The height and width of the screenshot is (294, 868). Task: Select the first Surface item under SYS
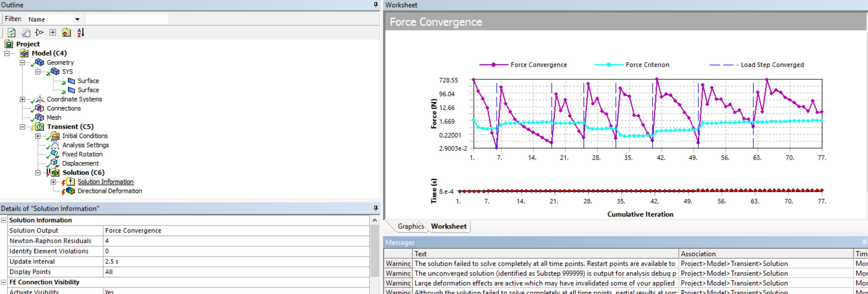point(88,80)
